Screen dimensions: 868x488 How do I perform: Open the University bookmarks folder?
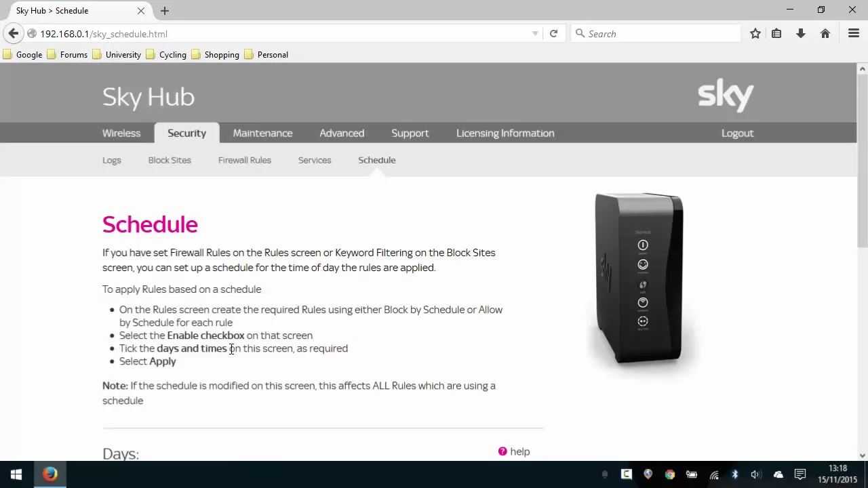point(117,54)
